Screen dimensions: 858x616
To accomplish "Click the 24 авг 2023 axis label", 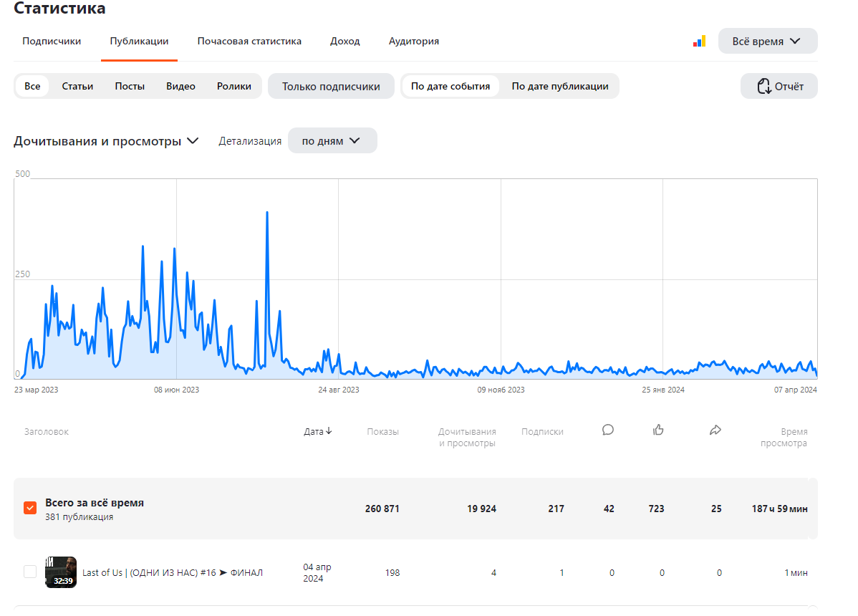I will 339,390.
